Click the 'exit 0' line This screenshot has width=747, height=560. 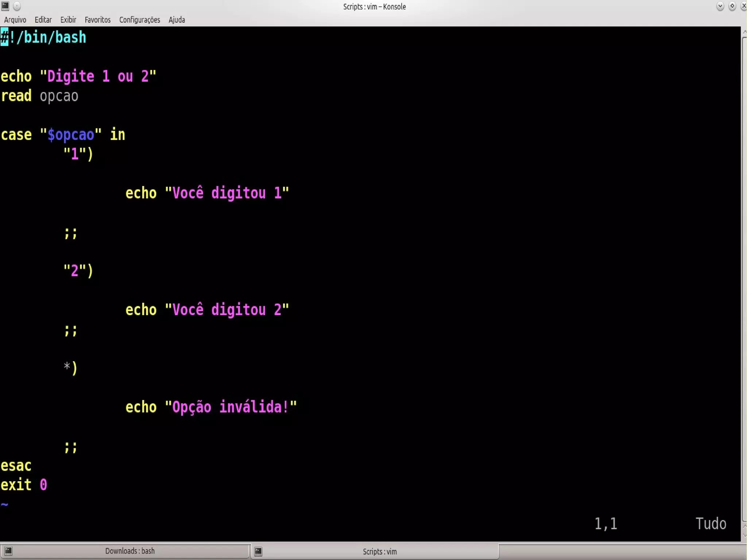tap(24, 485)
